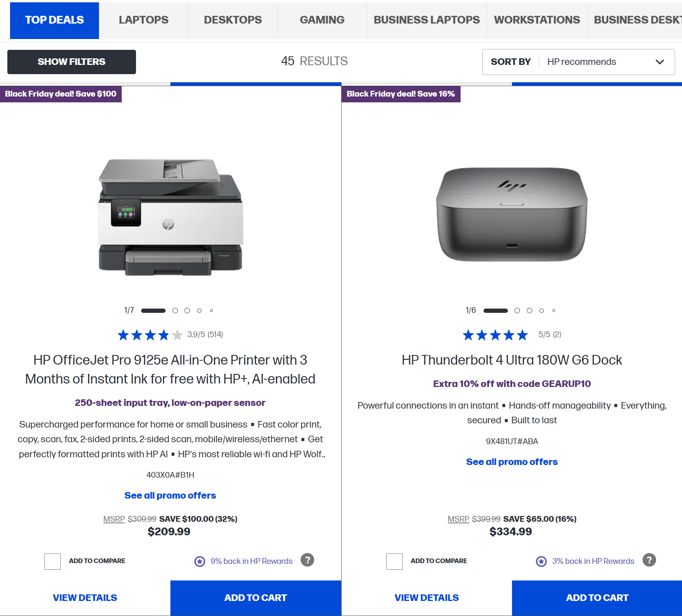This screenshot has height=616, width=682.
Task: Switch to the Laptops tab
Action: (143, 20)
